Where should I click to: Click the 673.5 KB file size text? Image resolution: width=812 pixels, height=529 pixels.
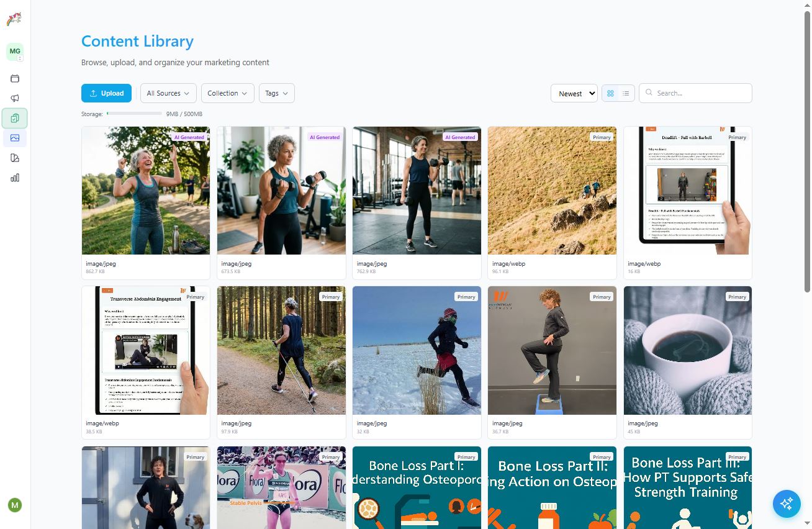(232, 272)
